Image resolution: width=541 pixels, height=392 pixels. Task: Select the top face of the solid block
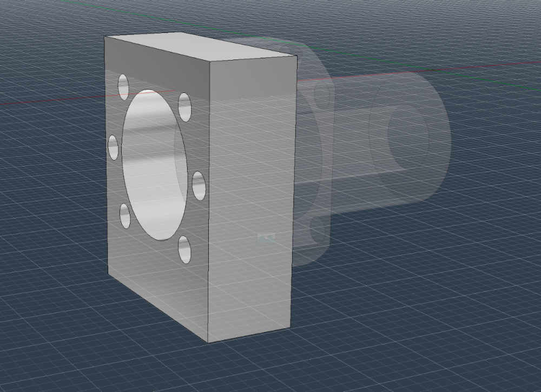[202, 46]
